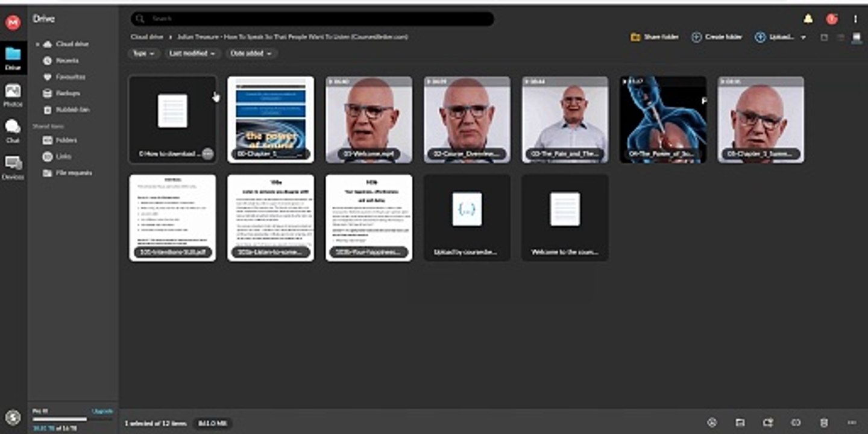Image resolution: width=868 pixels, height=434 pixels.
Task: Click the red MEGA logo
Action: pos(13,23)
